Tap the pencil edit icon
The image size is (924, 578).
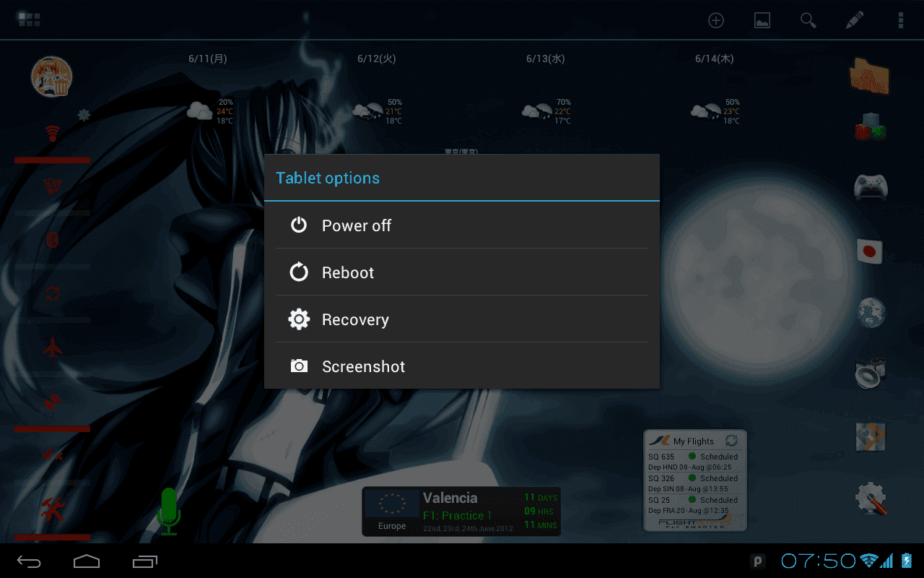point(855,20)
